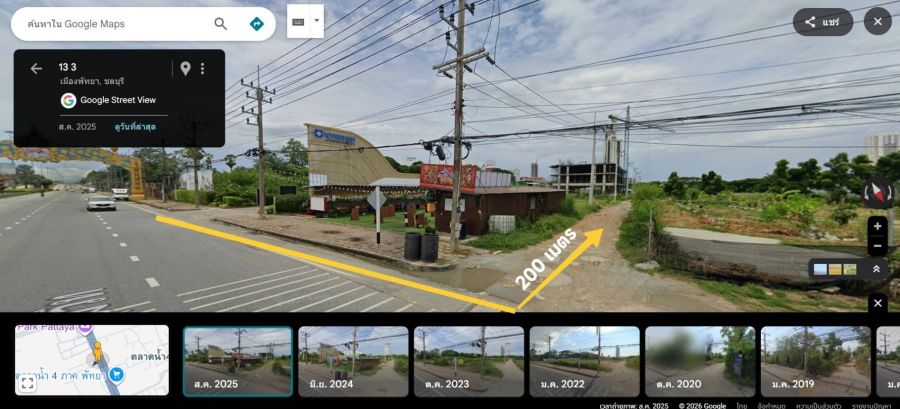Expand the imagery layers chevron

(876, 269)
